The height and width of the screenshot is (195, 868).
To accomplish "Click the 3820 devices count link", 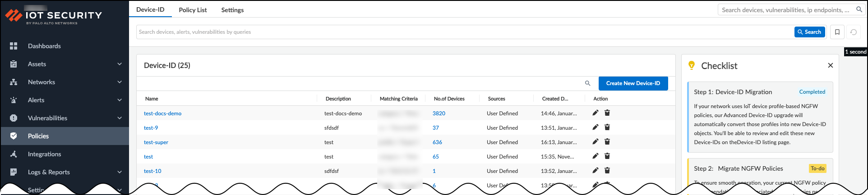I will point(439,113).
